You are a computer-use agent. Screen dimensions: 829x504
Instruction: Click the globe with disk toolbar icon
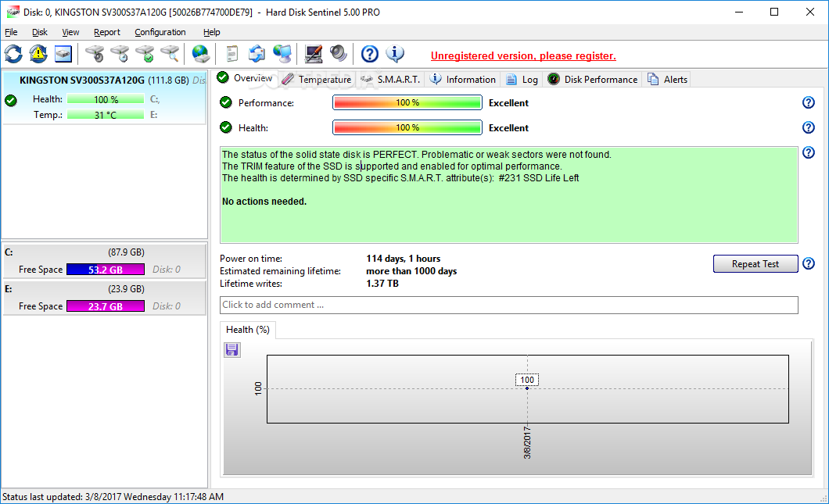click(x=201, y=54)
